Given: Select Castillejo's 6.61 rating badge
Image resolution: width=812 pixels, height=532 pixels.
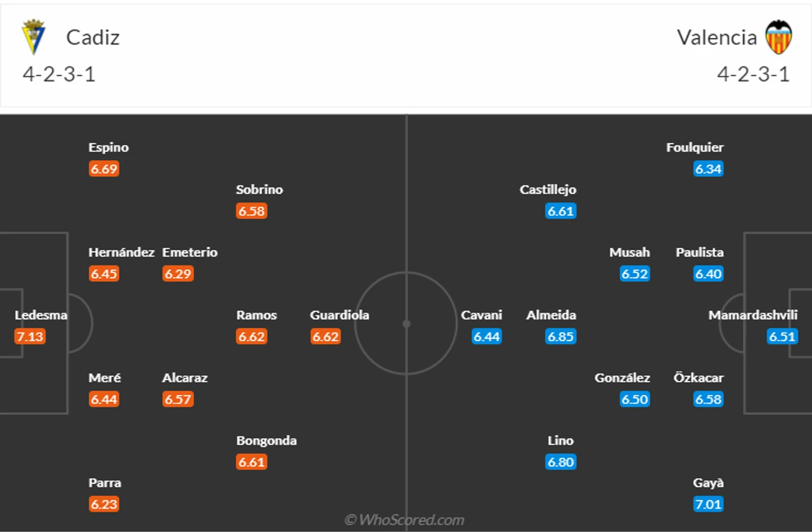Looking at the screenshot, I should (x=561, y=211).
